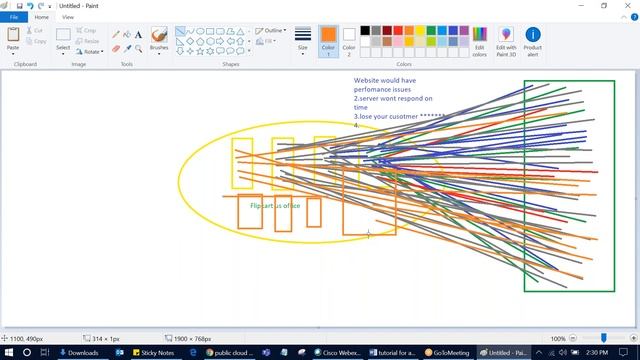640x360 pixels.
Task: Choose the Rounded rectangular callout shape
Action: tap(220, 51)
